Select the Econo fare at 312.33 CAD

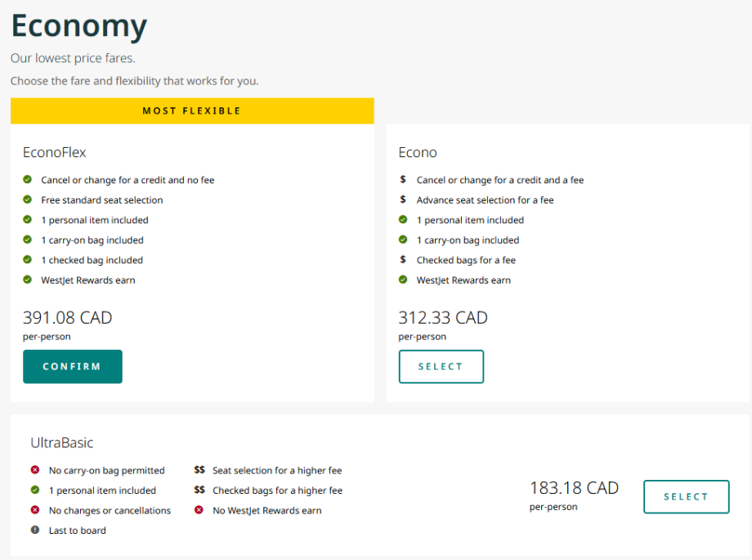441,366
